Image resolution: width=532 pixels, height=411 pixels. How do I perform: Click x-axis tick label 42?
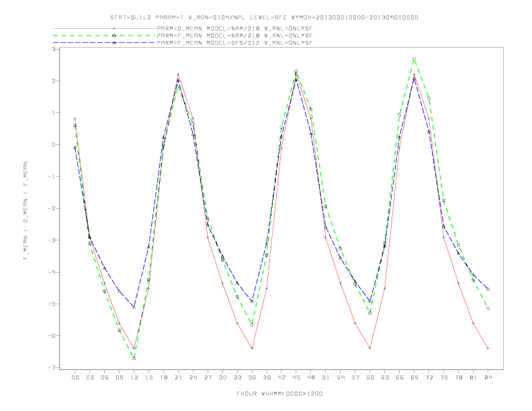pyautogui.click(x=281, y=377)
